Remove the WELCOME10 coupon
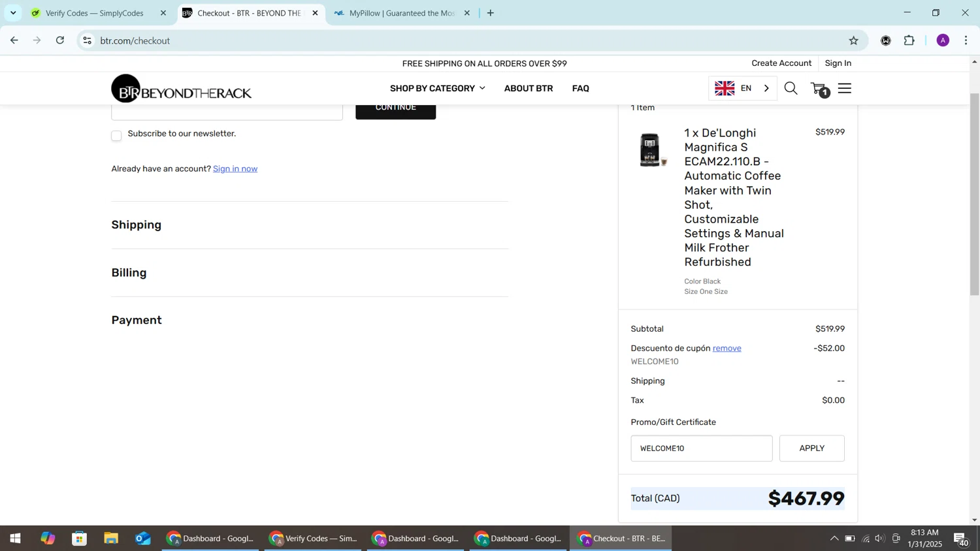Viewport: 980px width, 551px height. pyautogui.click(x=727, y=348)
